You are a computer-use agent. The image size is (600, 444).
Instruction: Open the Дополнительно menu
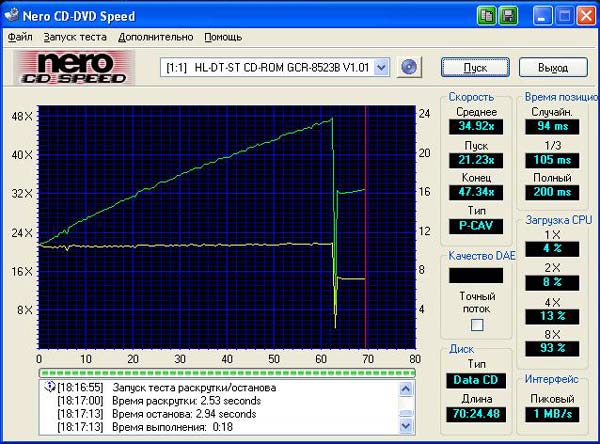pos(155,37)
